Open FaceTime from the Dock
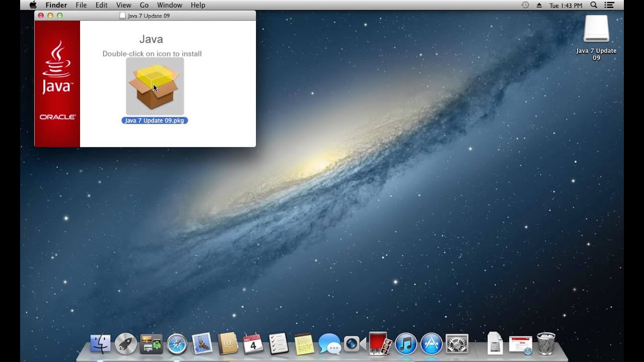The image size is (644, 362). [355, 344]
